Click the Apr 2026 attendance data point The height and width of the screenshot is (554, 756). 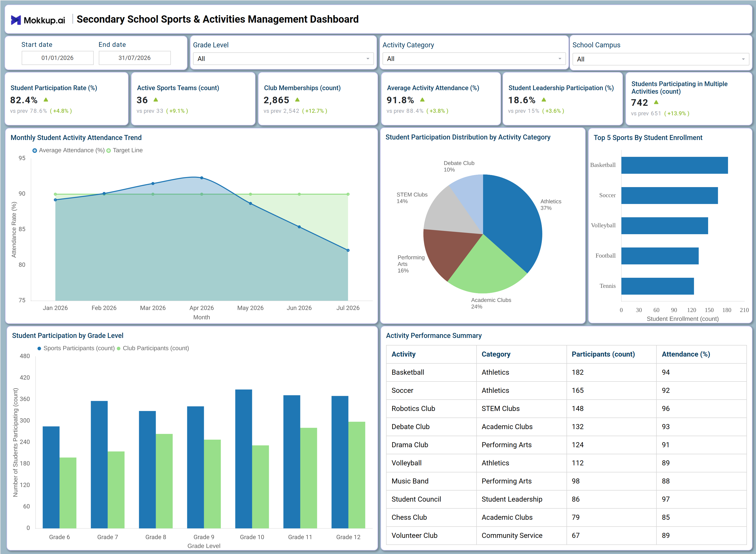(x=202, y=178)
